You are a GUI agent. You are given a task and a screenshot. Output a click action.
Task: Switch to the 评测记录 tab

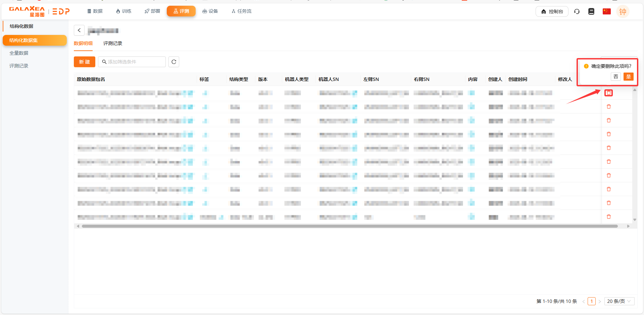(x=113, y=43)
